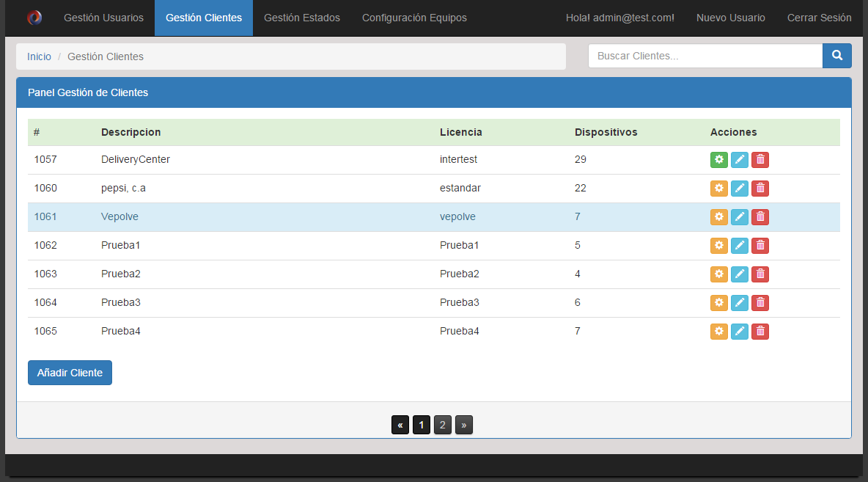Click Gestión Clientes breadcrumb text
The width and height of the screenshot is (868, 482).
coord(105,56)
